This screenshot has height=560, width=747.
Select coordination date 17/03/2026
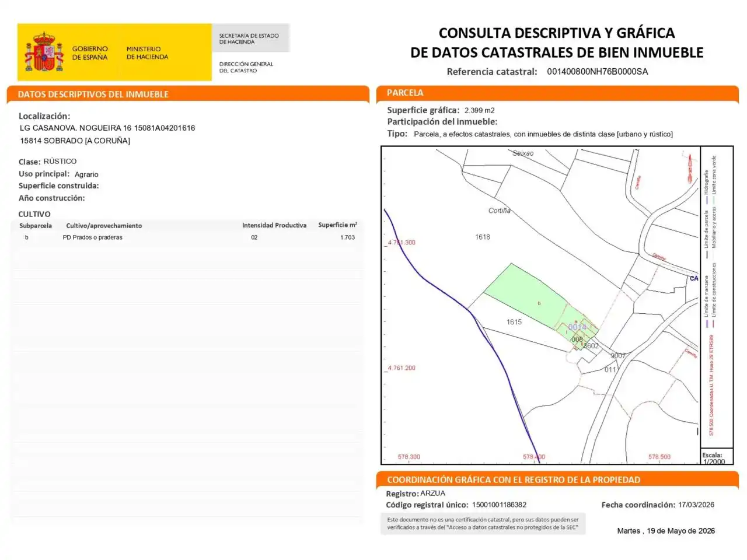pyautogui.click(x=696, y=505)
